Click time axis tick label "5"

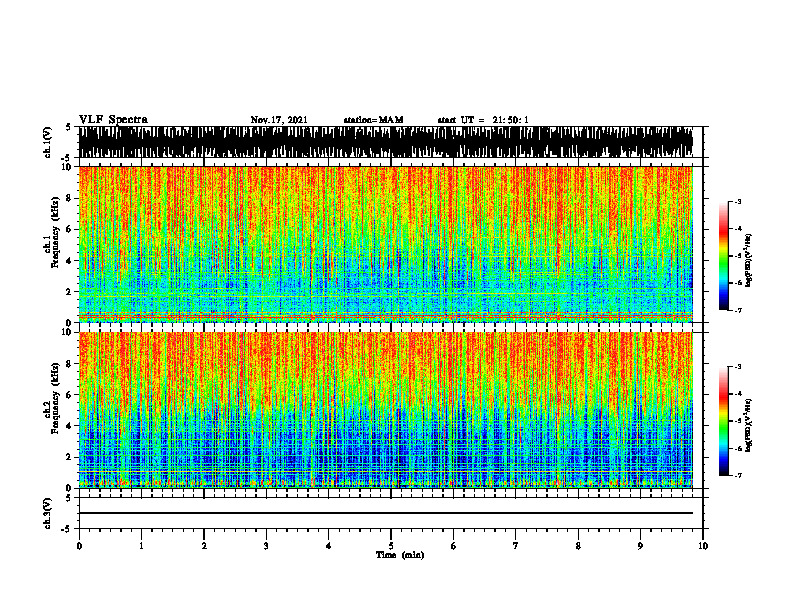coord(391,546)
